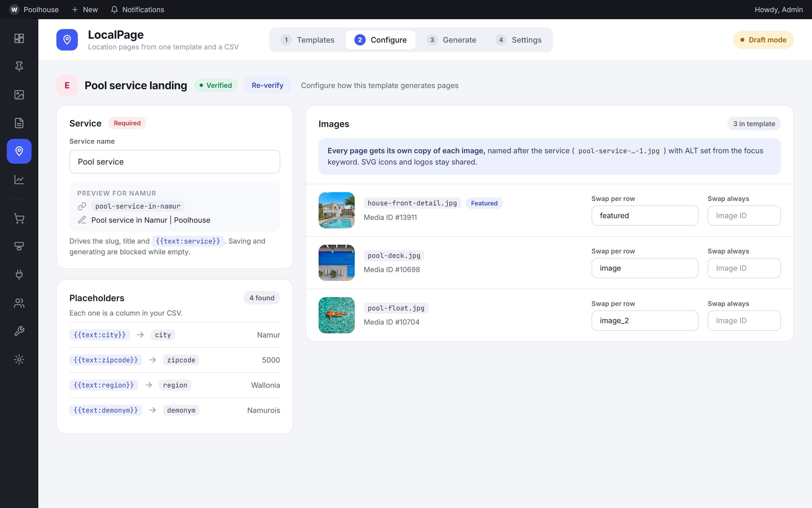Go to the Generate step tab
The height and width of the screenshot is (508, 812).
(x=451, y=40)
